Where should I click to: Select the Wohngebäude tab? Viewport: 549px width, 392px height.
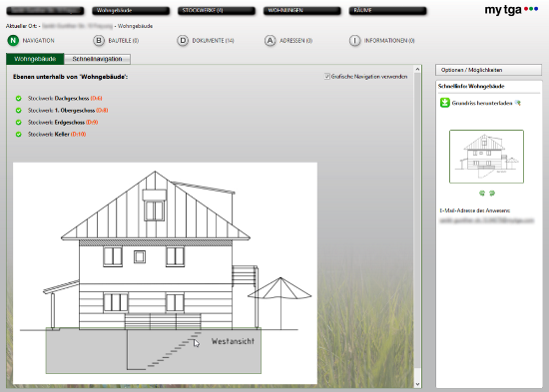coord(35,59)
